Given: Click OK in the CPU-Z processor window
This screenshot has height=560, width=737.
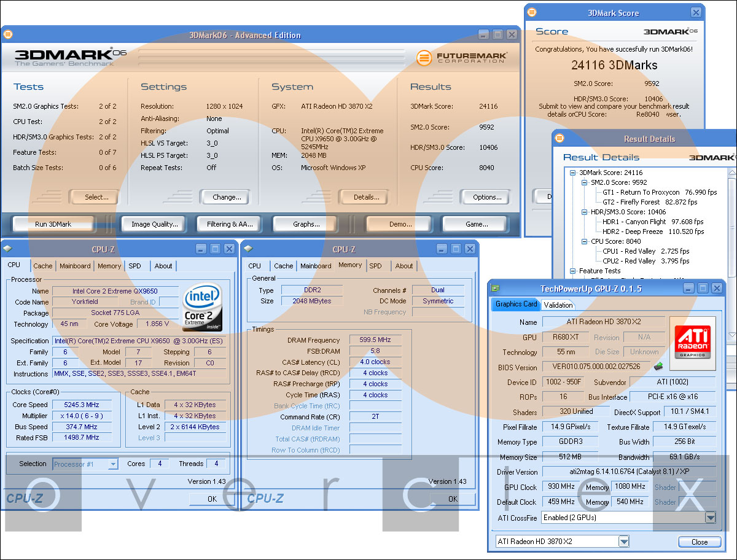Looking at the screenshot, I should tap(212, 499).
